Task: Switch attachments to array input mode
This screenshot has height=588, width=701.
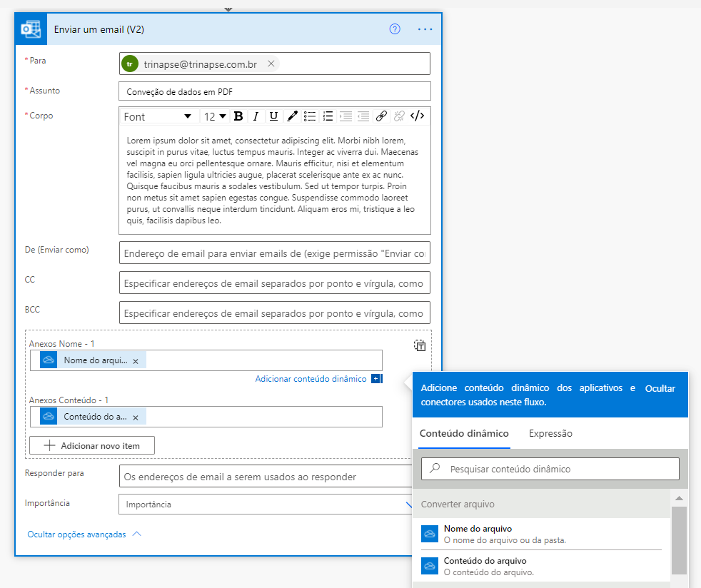Action: [420, 345]
